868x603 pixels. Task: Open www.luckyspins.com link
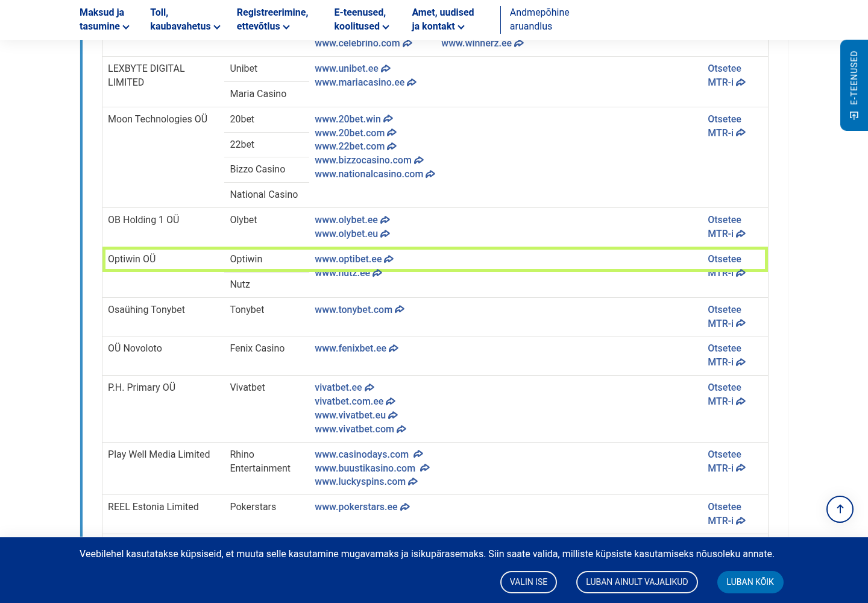pos(366,482)
